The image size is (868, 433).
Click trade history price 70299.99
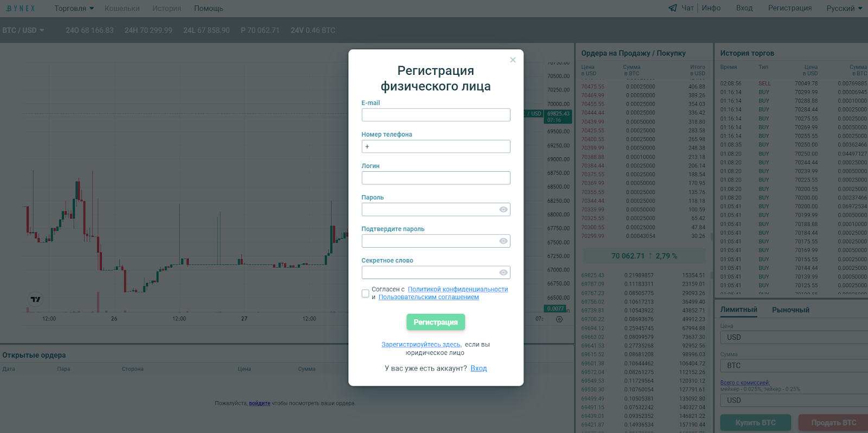(x=806, y=92)
